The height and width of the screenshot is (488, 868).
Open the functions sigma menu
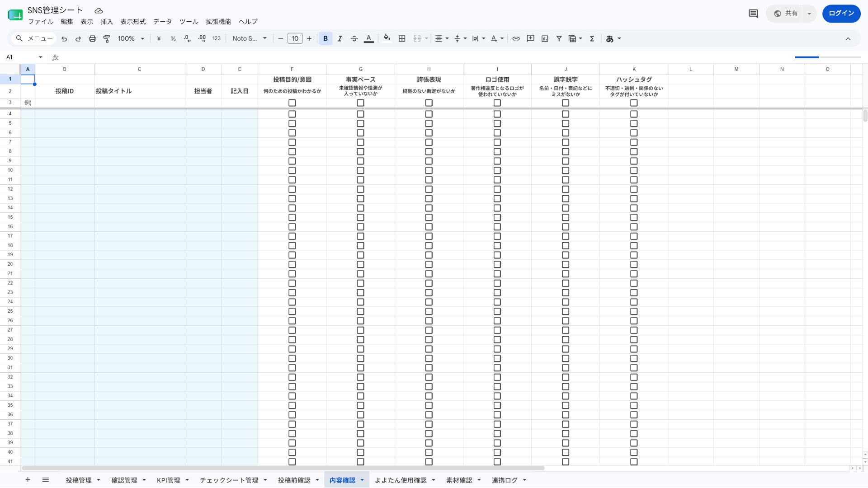point(592,39)
